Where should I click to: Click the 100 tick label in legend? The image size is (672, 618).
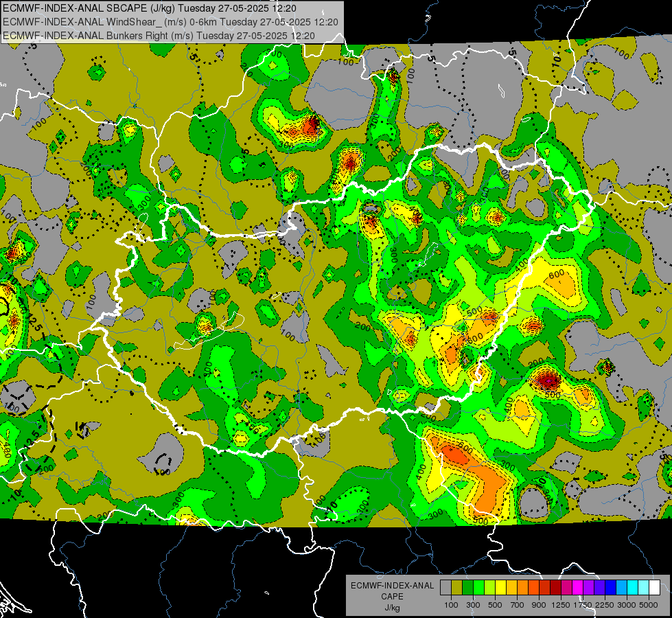(x=451, y=605)
